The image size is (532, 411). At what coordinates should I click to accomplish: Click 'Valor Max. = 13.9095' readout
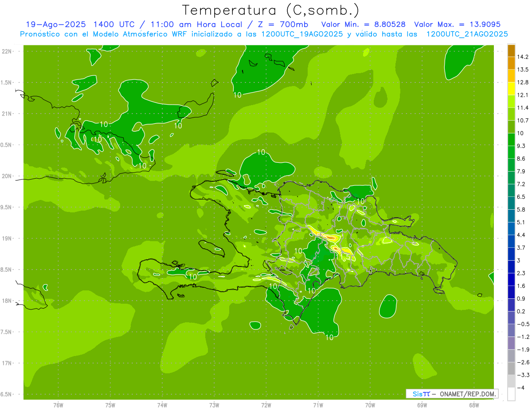[457, 24]
